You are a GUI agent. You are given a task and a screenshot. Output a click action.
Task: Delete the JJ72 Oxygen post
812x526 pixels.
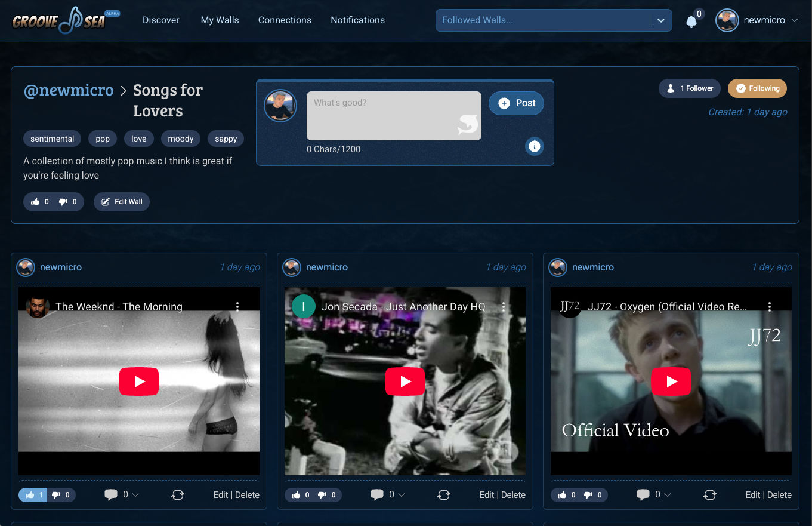coord(779,495)
